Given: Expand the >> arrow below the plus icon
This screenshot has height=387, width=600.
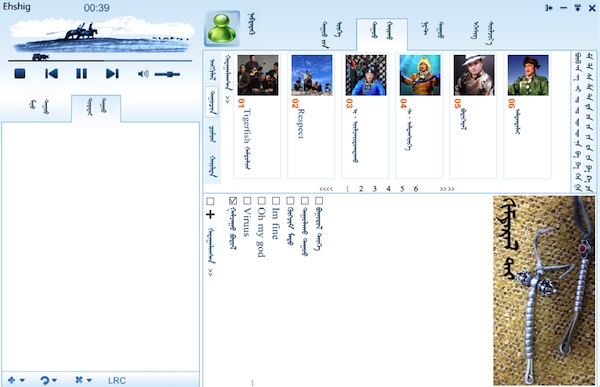Looking at the screenshot, I should [x=210, y=272].
